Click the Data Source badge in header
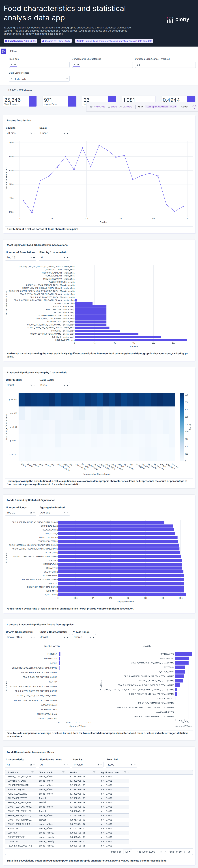The image size is (198, 868). (x=114, y=41)
